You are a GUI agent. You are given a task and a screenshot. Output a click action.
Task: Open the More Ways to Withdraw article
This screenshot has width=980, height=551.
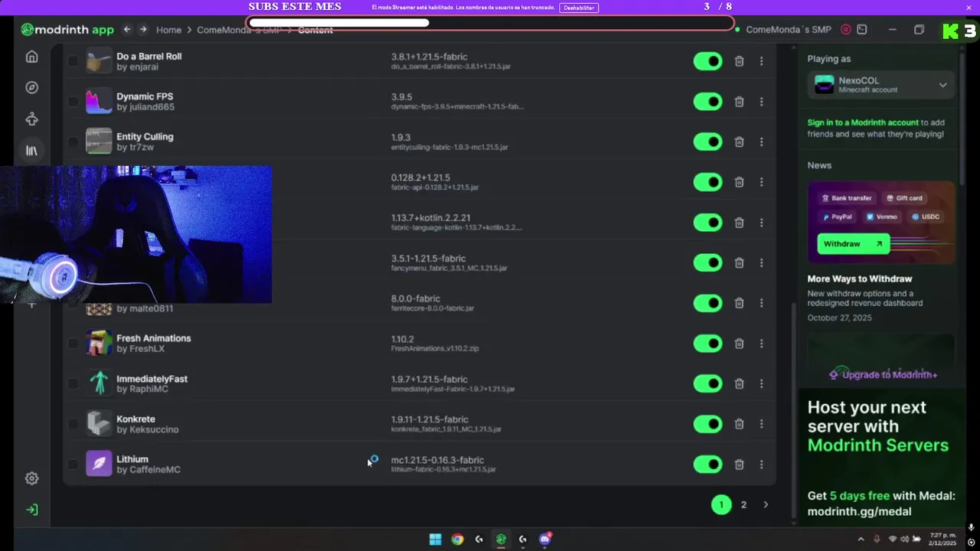(x=860, y=279)
